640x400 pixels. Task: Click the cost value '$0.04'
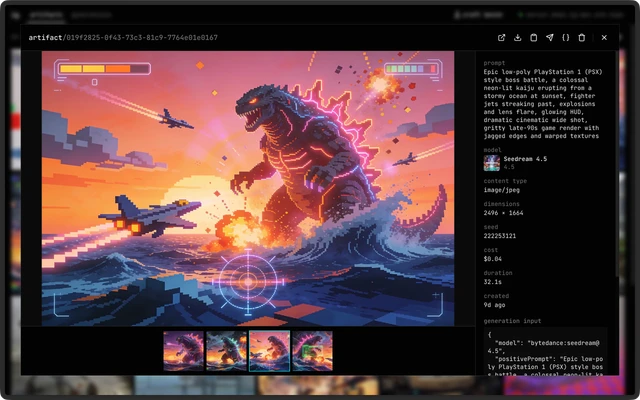click(x=493, y=259)
